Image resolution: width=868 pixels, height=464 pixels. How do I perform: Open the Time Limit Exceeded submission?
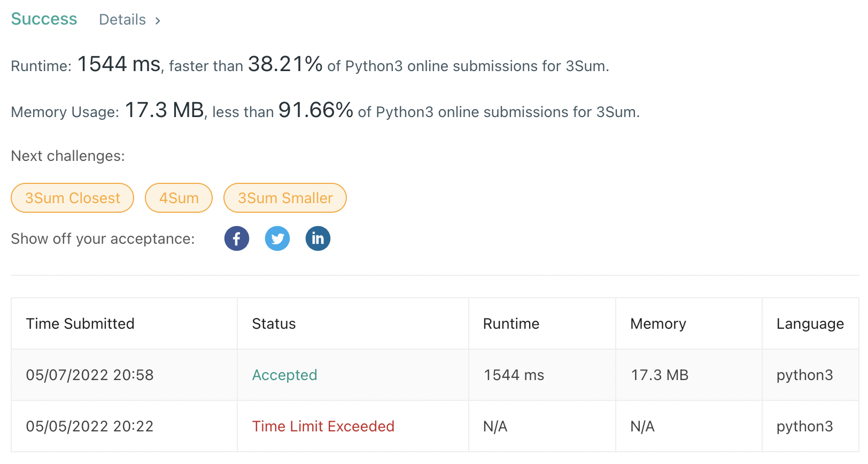323,426
